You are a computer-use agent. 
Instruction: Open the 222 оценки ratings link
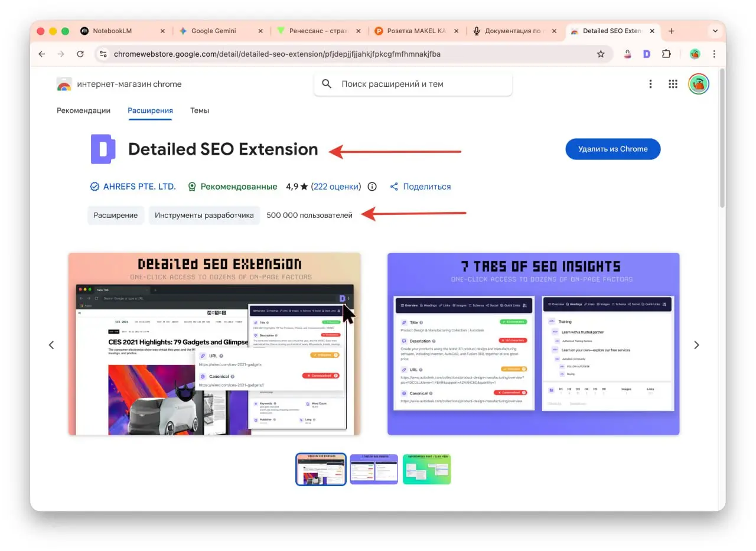pos(336,187)
